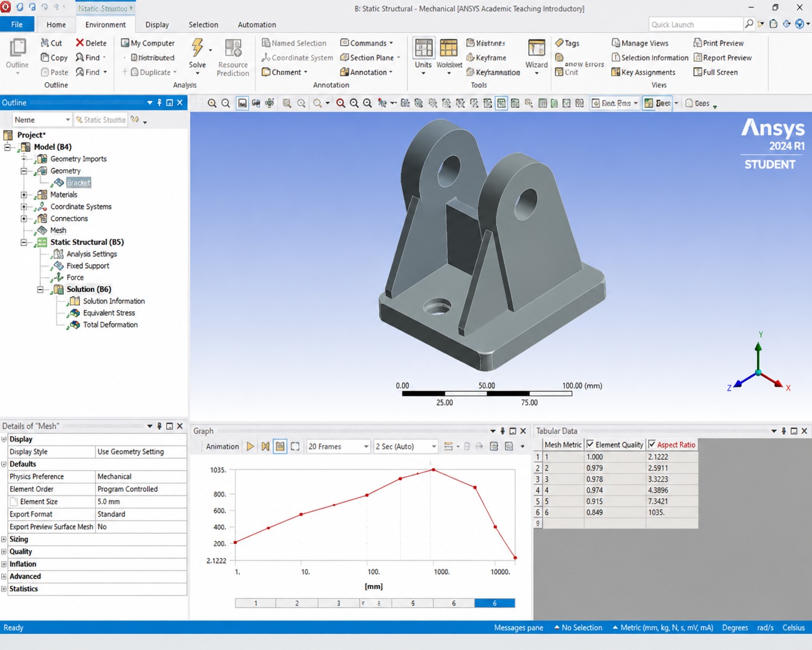Screen dimensions: 812x650
Task: Select the Bracket geometry item
Action: tap(78, 182)
